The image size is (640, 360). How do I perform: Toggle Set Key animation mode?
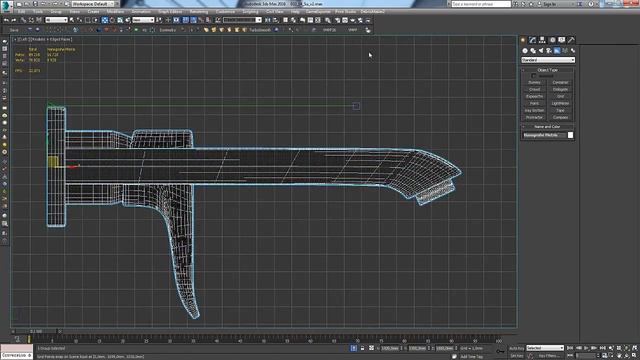pos(516,356)
